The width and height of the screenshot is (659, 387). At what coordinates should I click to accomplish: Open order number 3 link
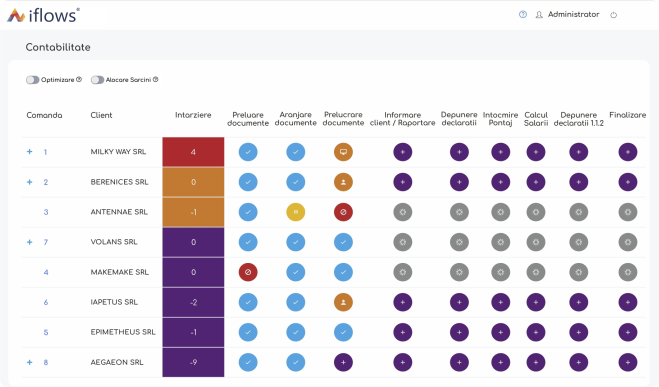click(x=46, y=212)
